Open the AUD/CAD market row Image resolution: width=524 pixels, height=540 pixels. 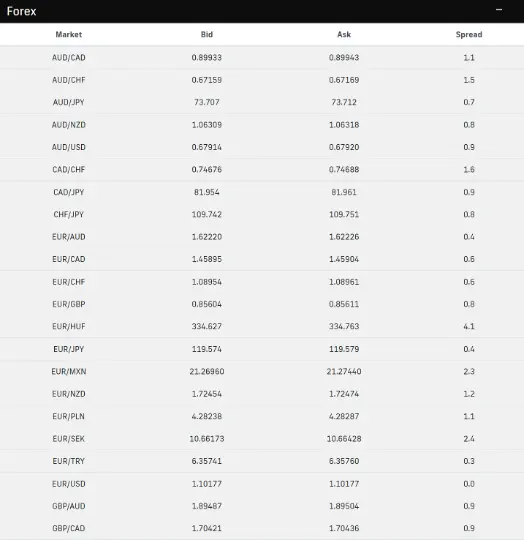coord(262,58)
